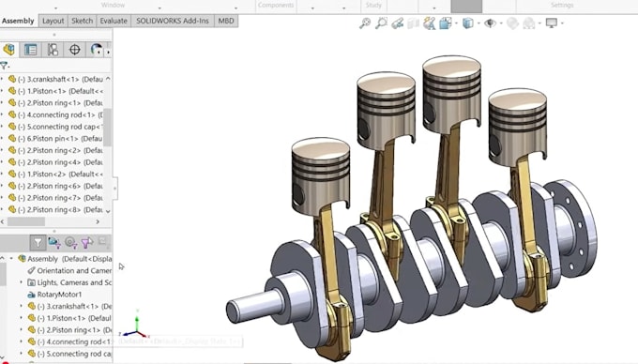Click the Filter Driving icon
Screen dimensions: 638x364
pyautogui.click(x=70, y=243)
